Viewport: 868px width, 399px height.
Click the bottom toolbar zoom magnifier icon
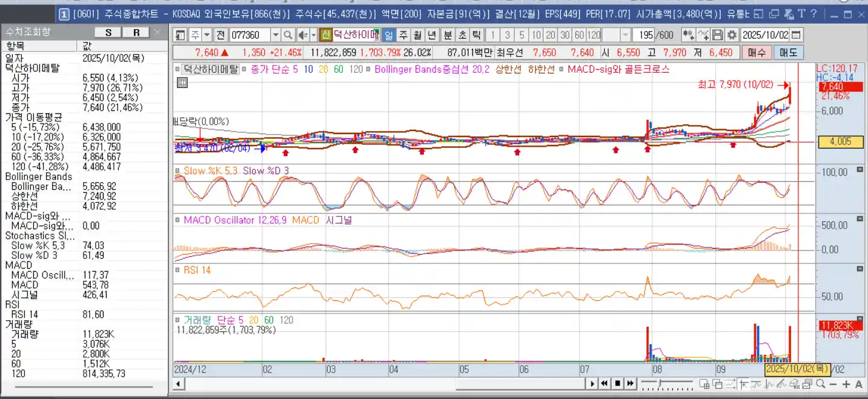coord(820,383)
